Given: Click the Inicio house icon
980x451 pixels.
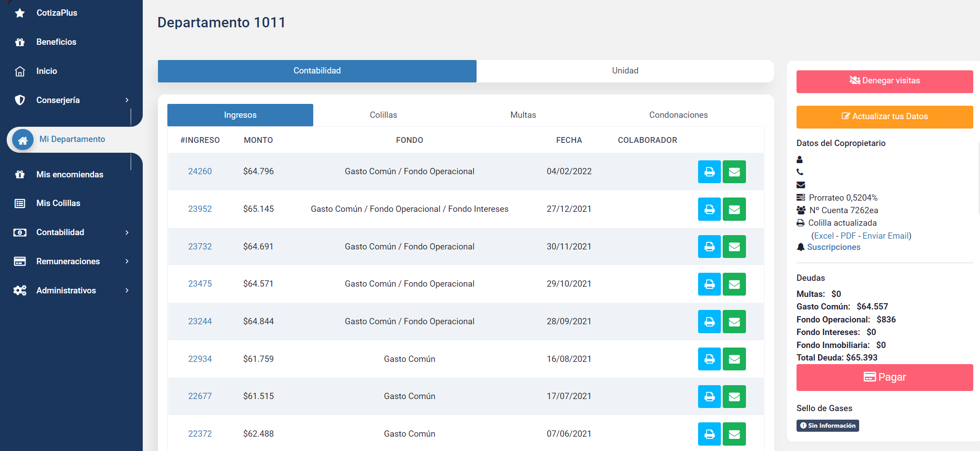Looking at the screenshot, I should click(20, 71).
